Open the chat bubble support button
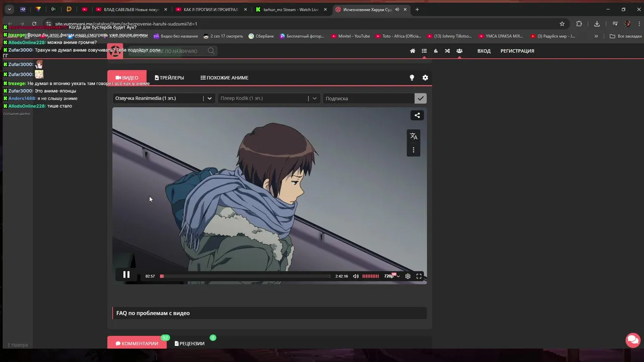Image resolution: width=644 pixels, height=362 pixels. pyautogui.click(x=633, y=340)
